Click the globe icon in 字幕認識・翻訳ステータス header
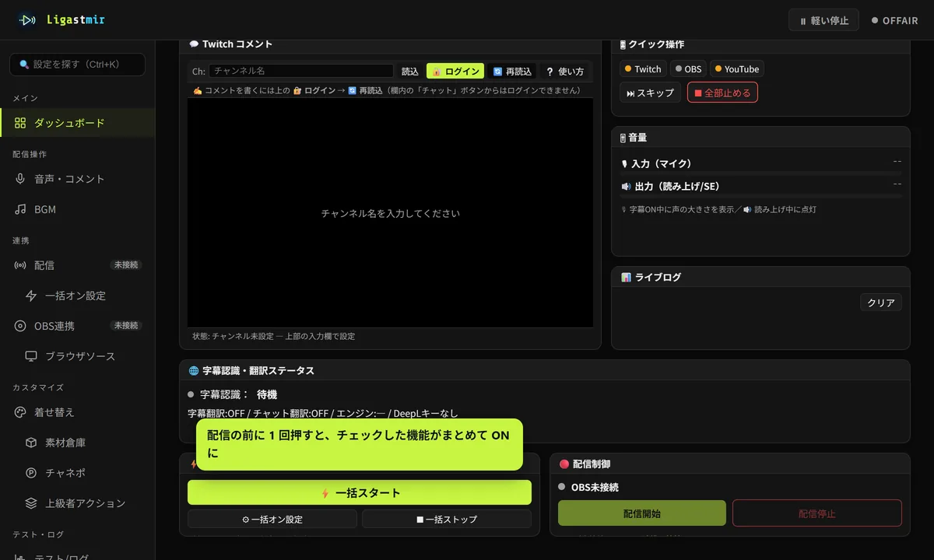 (x=194, y=371)
